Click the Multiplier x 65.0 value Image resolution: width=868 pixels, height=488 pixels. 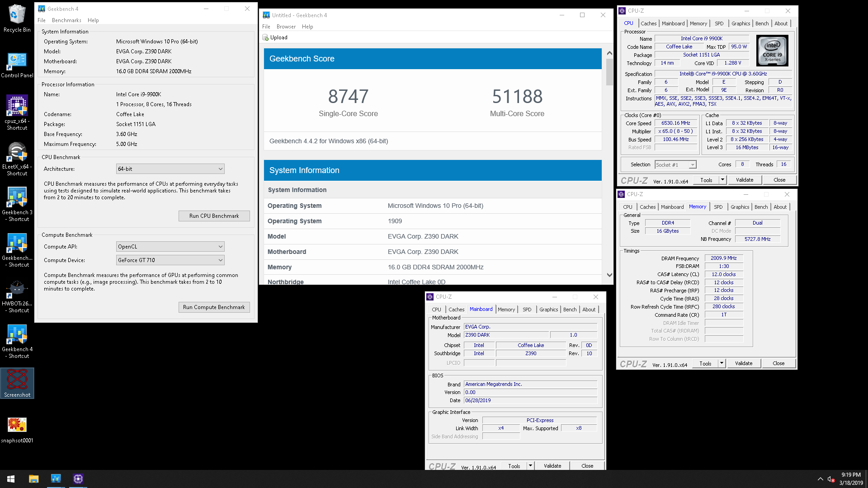(x=675, y=131)
